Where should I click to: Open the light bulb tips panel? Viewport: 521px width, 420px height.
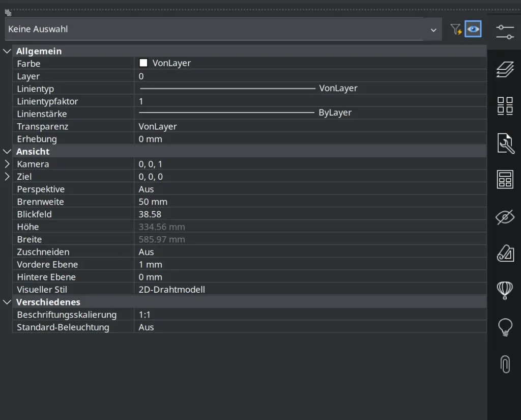[505, 327]
